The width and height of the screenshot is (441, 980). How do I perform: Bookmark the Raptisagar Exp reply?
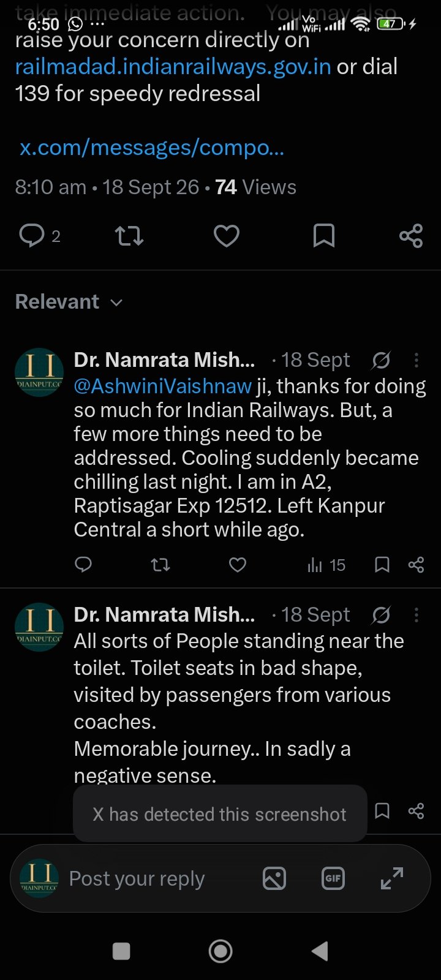point(382,565)
